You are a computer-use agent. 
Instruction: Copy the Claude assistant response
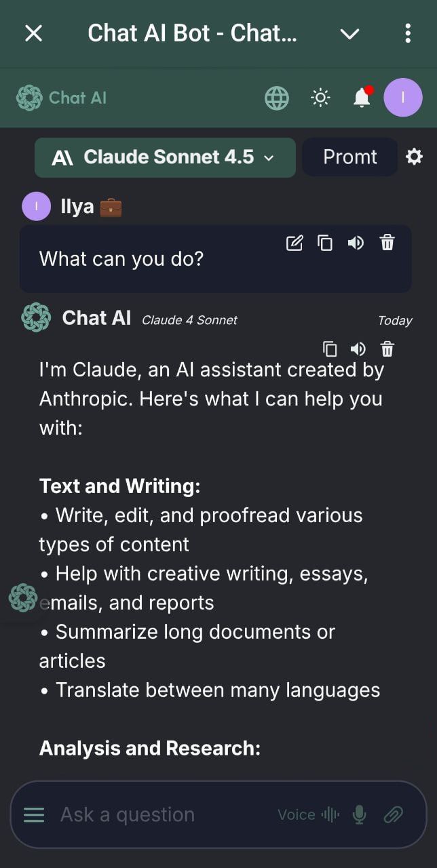(330, 349)
